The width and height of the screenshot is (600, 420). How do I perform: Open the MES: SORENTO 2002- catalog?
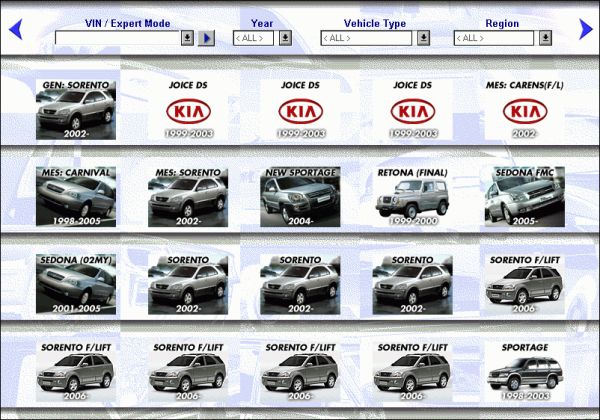(188, 197)
